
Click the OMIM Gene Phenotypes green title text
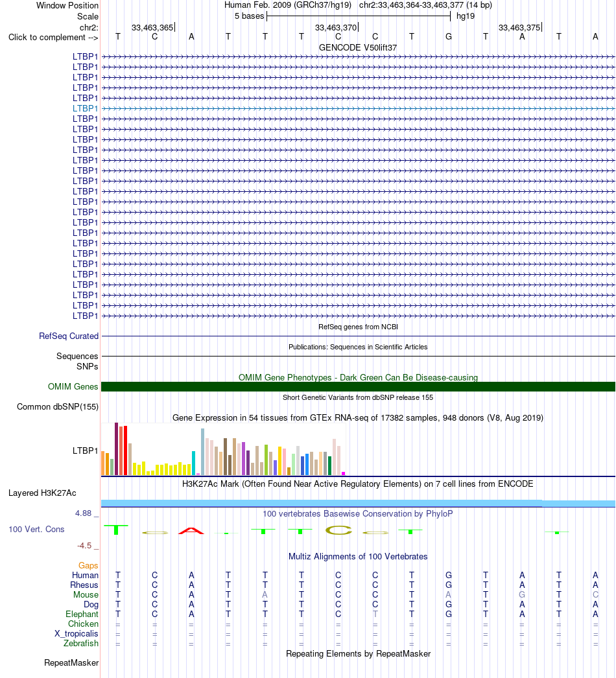358,377
